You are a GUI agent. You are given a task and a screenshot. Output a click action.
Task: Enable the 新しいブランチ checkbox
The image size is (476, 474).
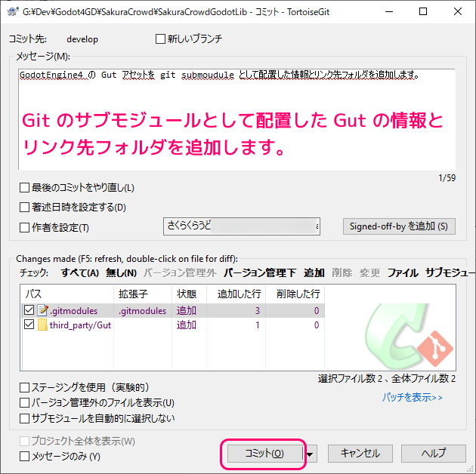click(160, 38)
